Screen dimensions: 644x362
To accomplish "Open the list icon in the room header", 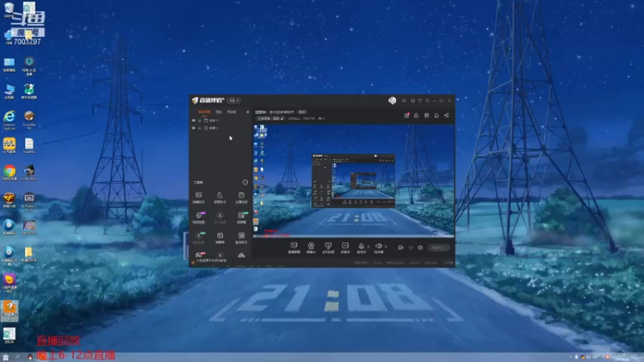I will coord(427,115).
